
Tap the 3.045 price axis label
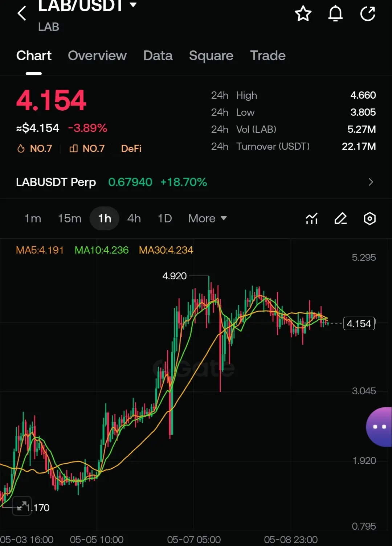[x=364, y=391]
